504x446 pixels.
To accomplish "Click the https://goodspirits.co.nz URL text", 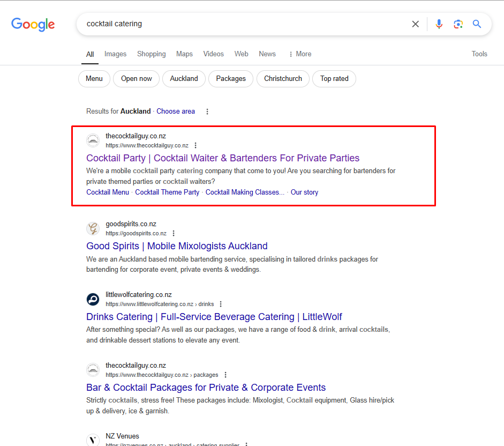I will pos(136,233).
